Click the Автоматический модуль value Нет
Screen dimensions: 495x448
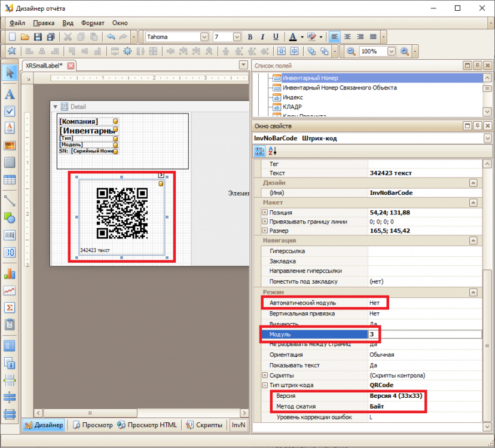point(374,303)
